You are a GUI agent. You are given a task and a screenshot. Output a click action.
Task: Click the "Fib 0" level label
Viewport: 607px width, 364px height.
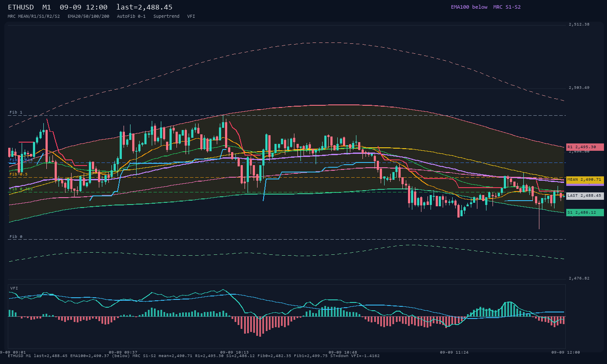pyautogui.click(x=16, y=237)
